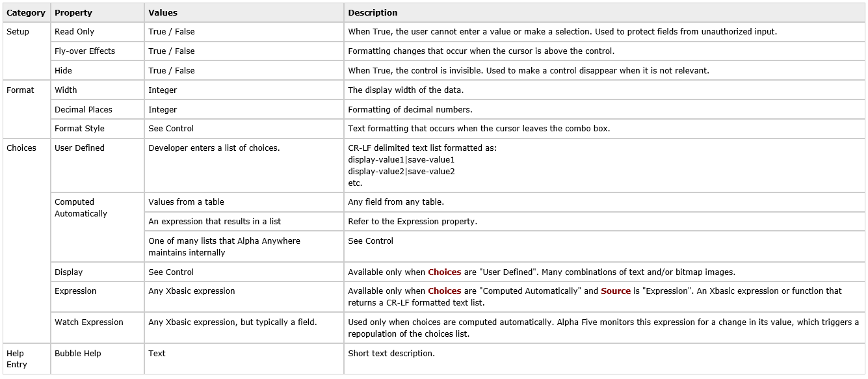Click the Watch Expression property cell
The height and width of the screenshot is (379, 868).
click(x=98, y=328)
